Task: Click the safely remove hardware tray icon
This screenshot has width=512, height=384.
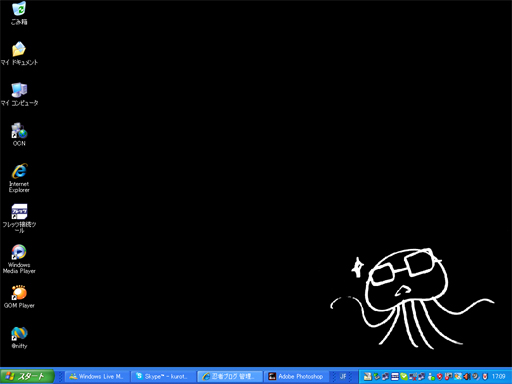Action: click(x=377, y=376)
